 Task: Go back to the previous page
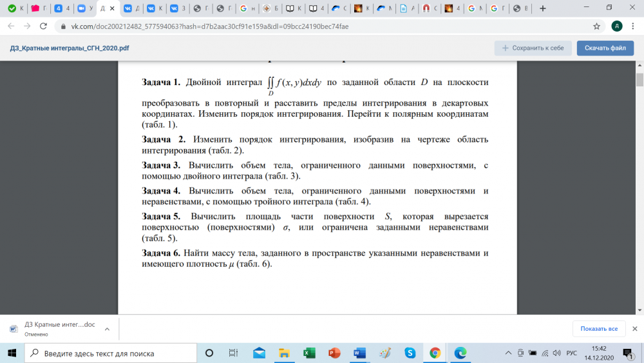(x=11, y=26)
